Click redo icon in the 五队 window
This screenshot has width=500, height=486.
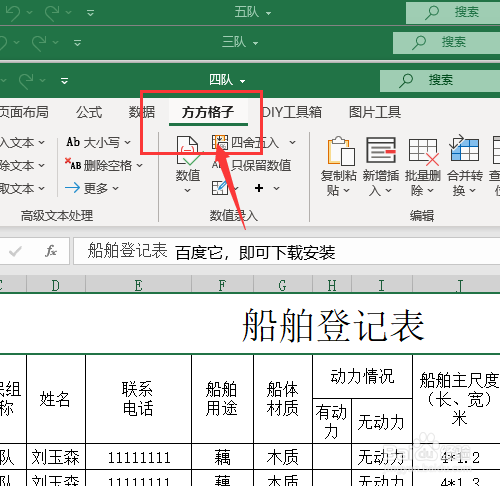click(x=53, y=13)
